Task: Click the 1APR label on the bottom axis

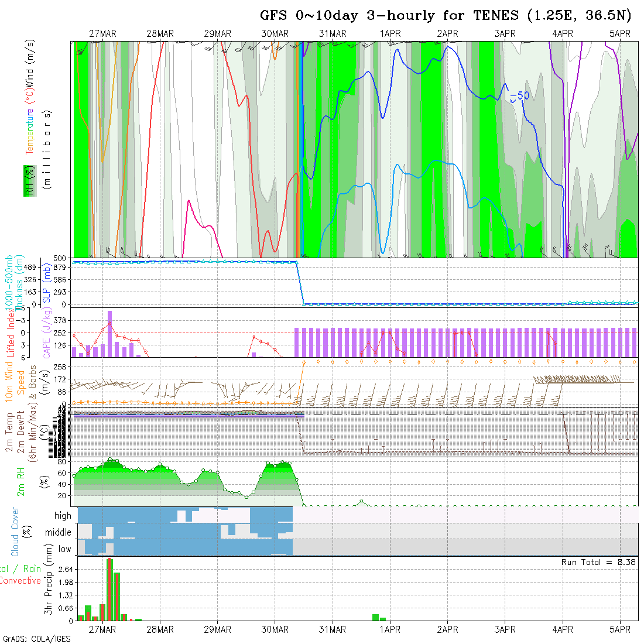Action: click(x=390, y=629)
